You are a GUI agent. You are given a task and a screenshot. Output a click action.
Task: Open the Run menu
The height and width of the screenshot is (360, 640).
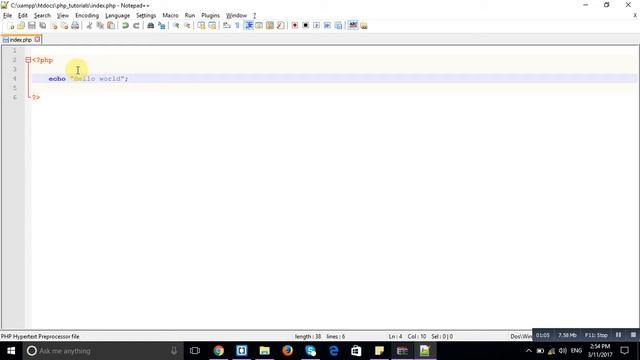(x=190, y=16)
